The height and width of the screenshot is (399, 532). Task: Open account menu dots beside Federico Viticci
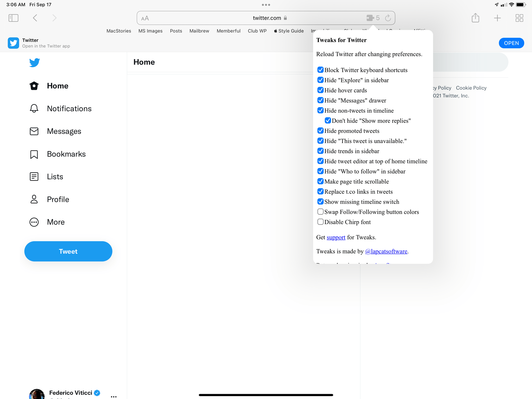pos(114,396)
